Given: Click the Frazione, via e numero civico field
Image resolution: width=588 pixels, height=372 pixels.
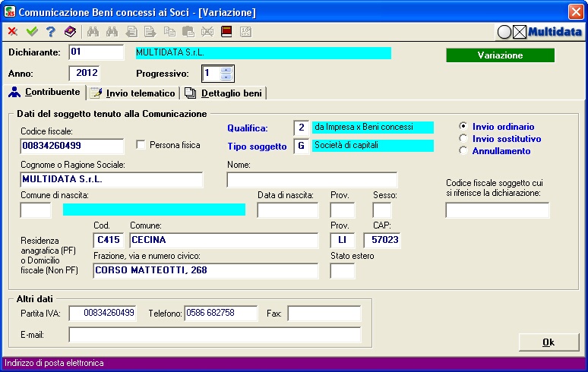Looking at the screenshot, I should coord(206,271).
